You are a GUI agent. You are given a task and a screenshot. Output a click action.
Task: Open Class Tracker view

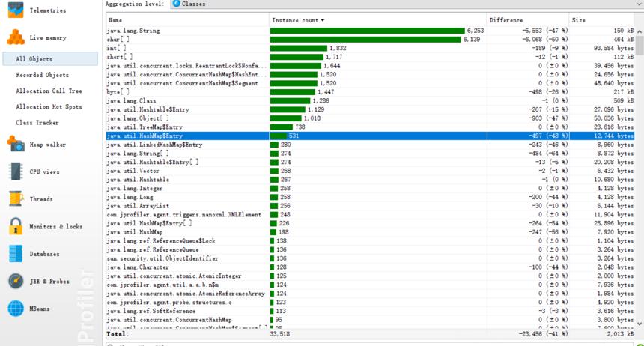tap(37, 123)
